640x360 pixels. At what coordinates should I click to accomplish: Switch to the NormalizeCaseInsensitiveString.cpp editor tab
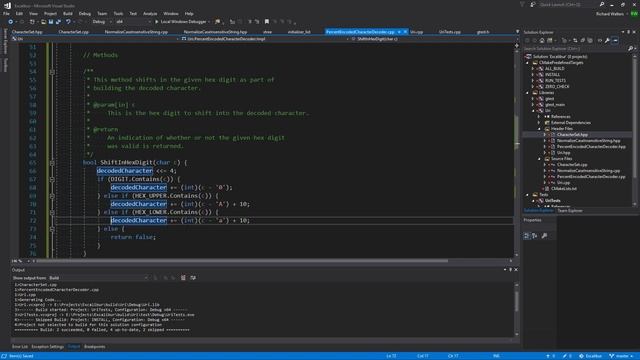(136, 31)
